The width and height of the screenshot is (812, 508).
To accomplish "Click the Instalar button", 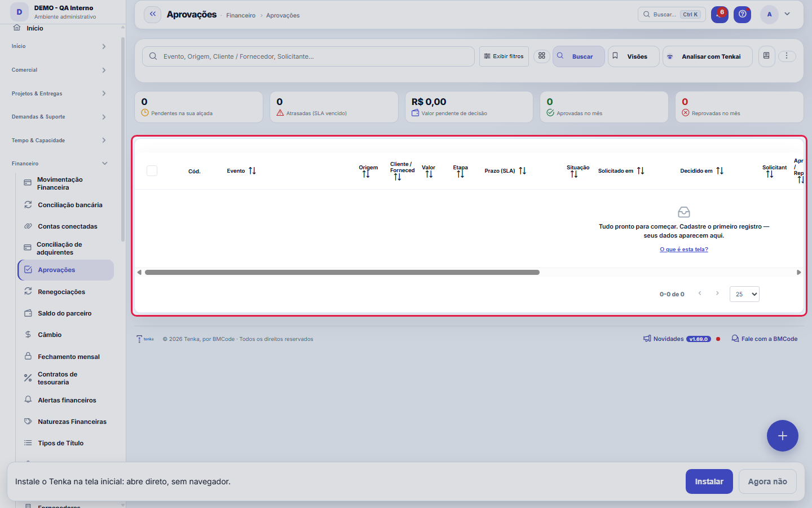I will tap(709, 481).
